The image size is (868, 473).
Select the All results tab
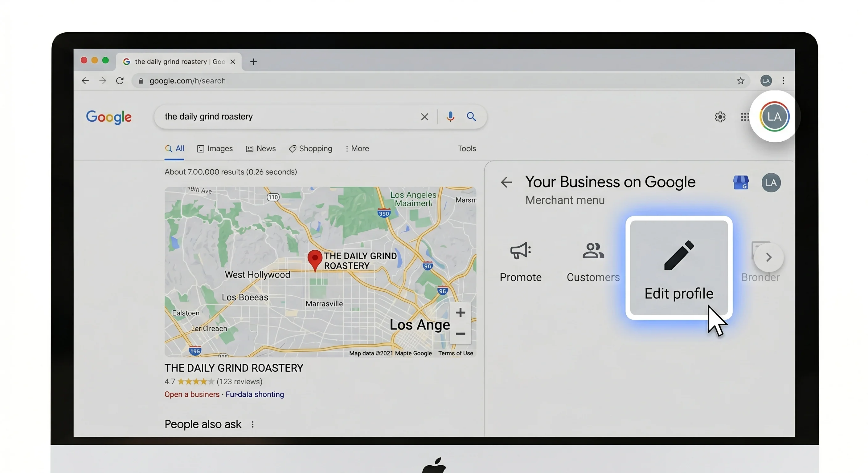coord(174,148)
